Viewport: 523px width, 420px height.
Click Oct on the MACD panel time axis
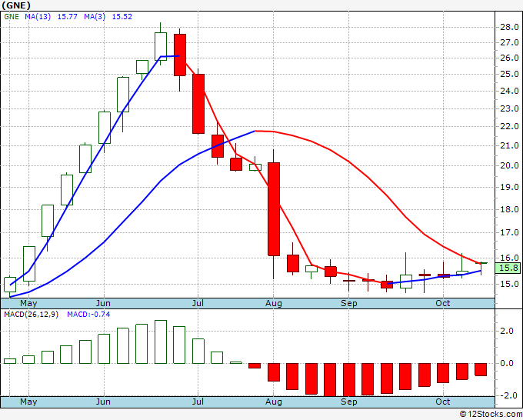(x=443, y=402)
